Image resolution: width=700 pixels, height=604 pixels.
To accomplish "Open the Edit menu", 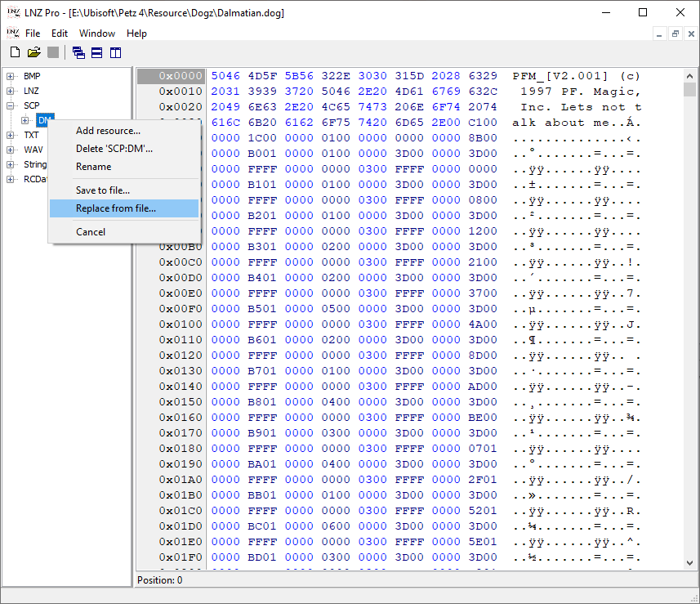I will tap(60, 34).
